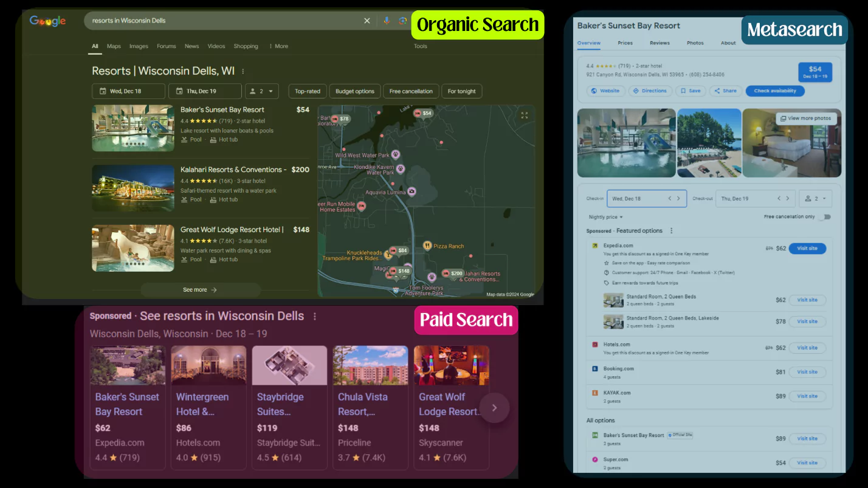Click See more below resort listings
The height and width of the screenshot is (488, 868).
200,290
